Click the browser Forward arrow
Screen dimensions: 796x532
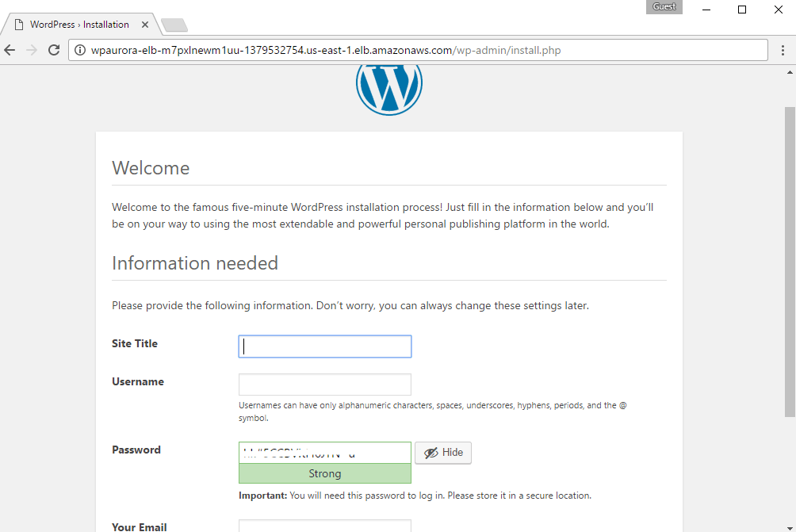[x=32, y=50]
